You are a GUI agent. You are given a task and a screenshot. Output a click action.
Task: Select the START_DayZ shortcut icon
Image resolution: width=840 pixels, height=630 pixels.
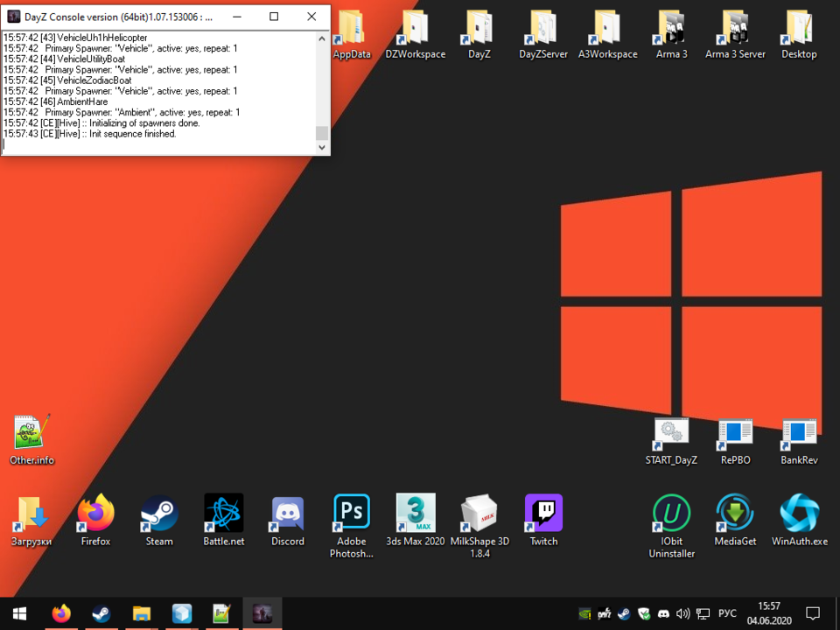pyautogui.click(x=671, y=441)
